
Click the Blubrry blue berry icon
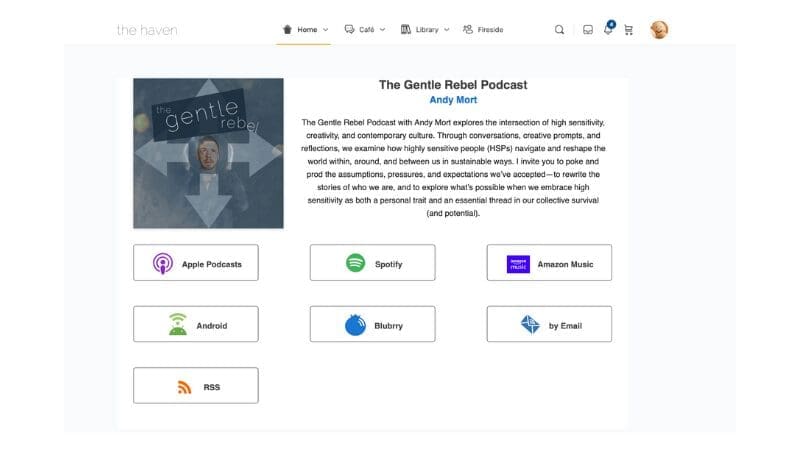[355, 325]
